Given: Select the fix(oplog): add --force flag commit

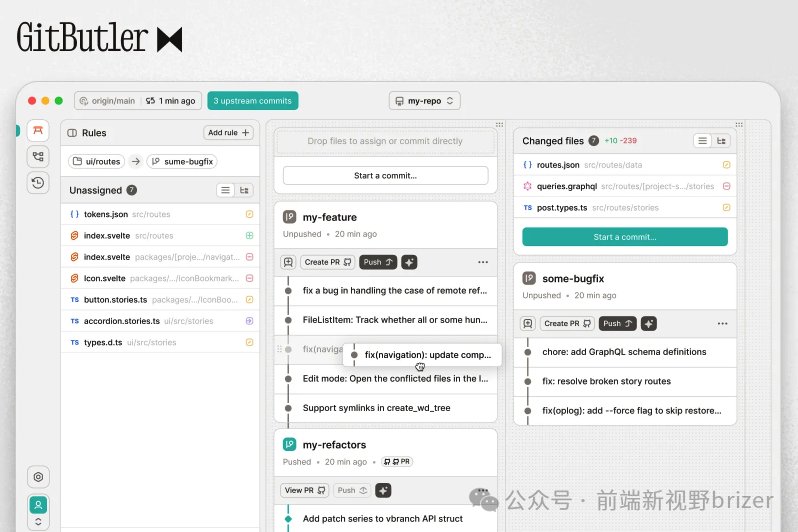Looking at the screenshot, I should [x=625, y=411].
